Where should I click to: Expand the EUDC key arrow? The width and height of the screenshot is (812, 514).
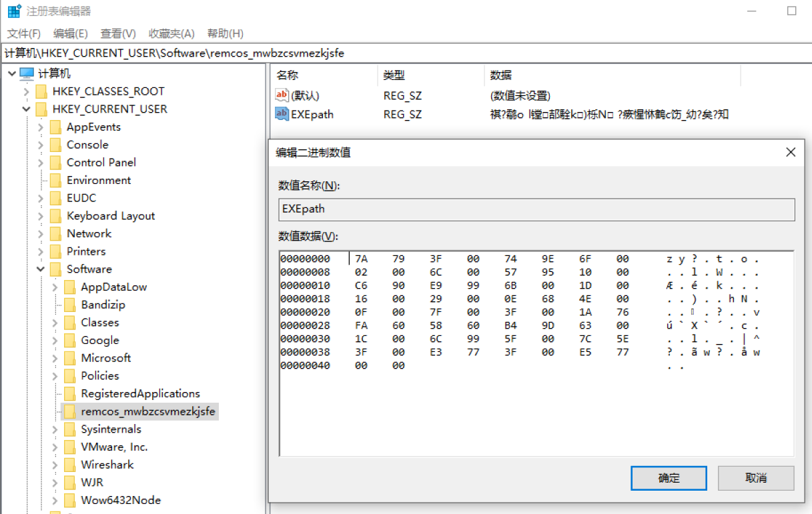tap(41, 198)
